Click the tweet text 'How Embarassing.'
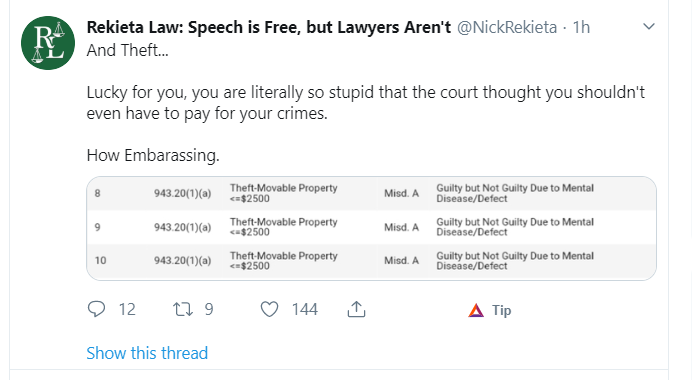The image size is (692, 380). (x=153, y=155)
